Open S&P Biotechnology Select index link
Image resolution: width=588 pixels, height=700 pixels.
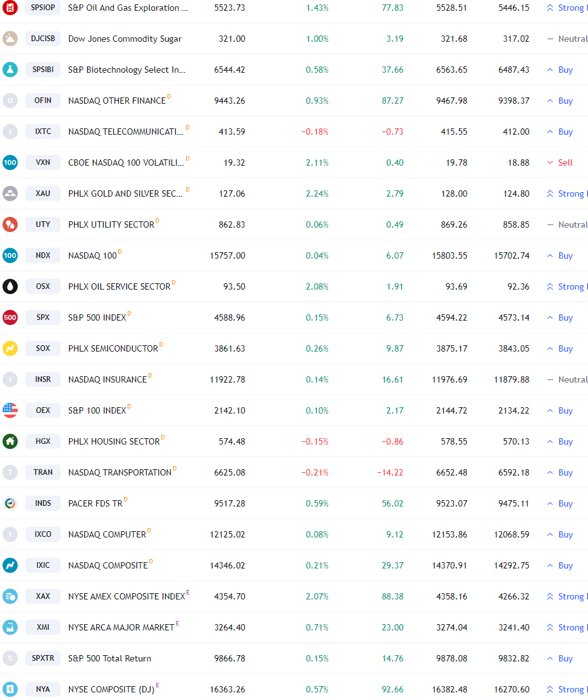[x=126, y=70]
